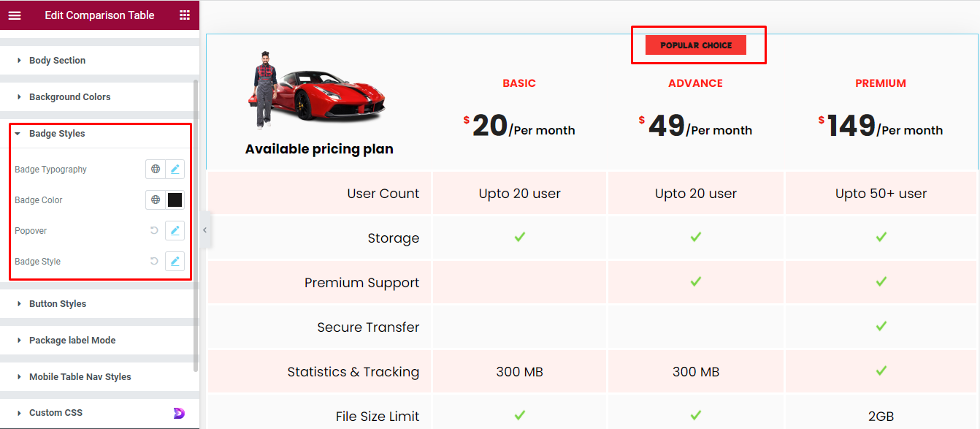Open the widgets grid icon

point(185,15)
